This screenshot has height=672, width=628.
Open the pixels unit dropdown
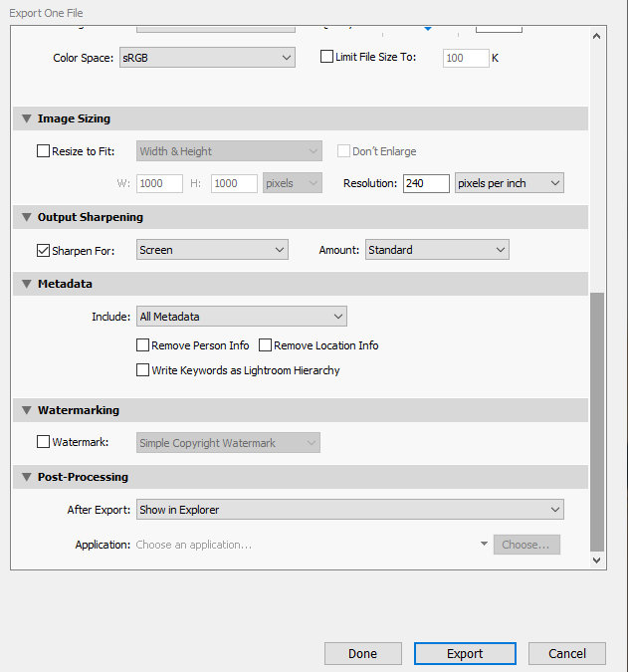tap(293, 183)
